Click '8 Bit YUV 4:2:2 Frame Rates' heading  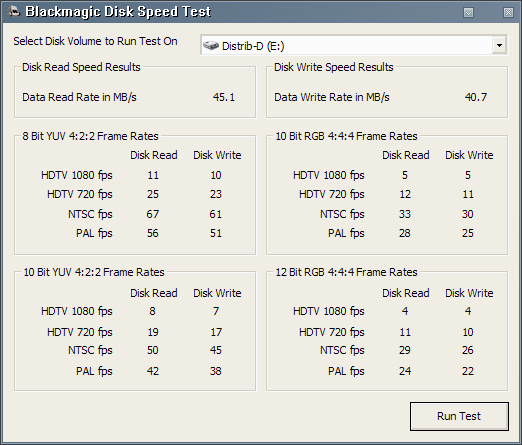point(90,136)
